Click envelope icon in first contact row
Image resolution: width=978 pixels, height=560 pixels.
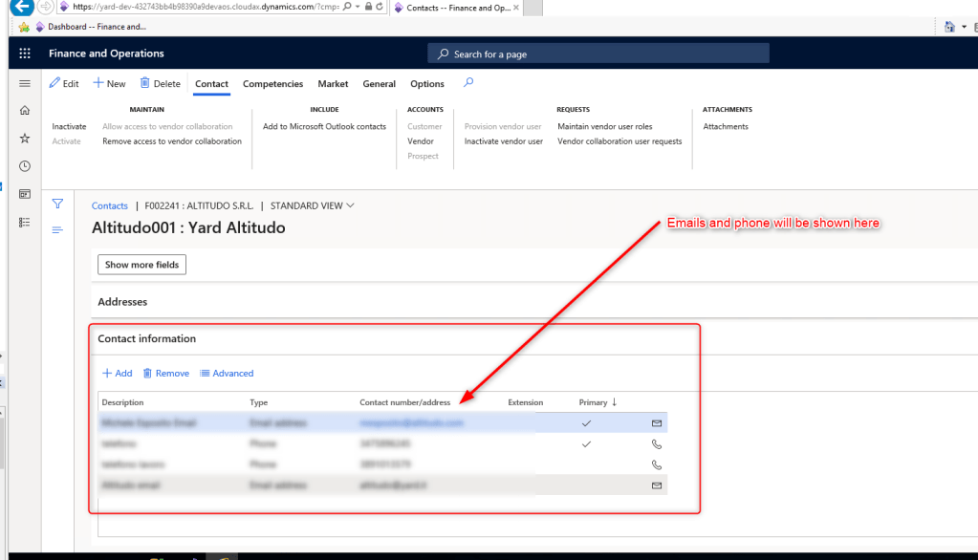(x=657, y=422)
